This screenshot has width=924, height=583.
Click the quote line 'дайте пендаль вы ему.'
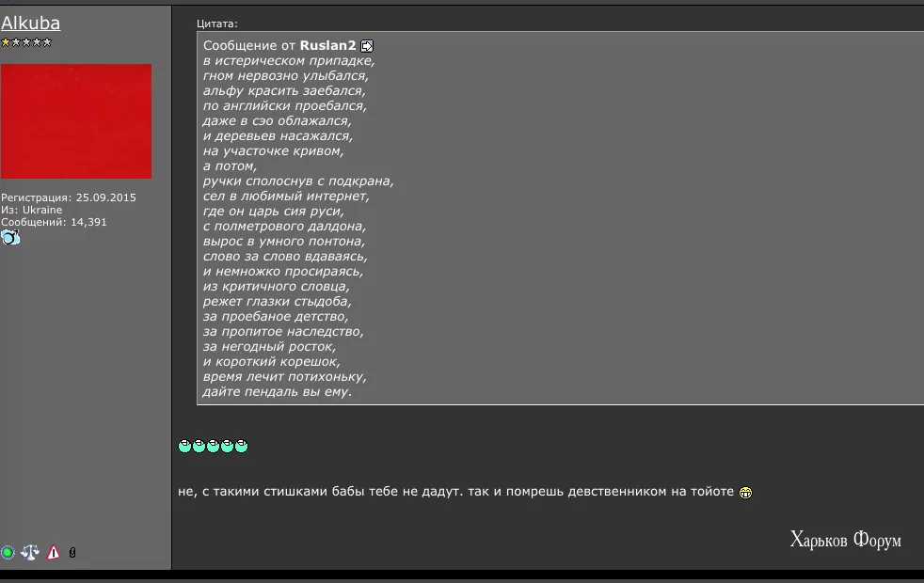[x=277, y=392]
